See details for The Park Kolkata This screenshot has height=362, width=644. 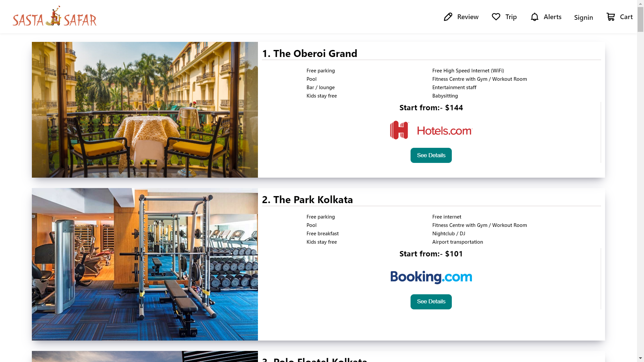tap(431, 302)
